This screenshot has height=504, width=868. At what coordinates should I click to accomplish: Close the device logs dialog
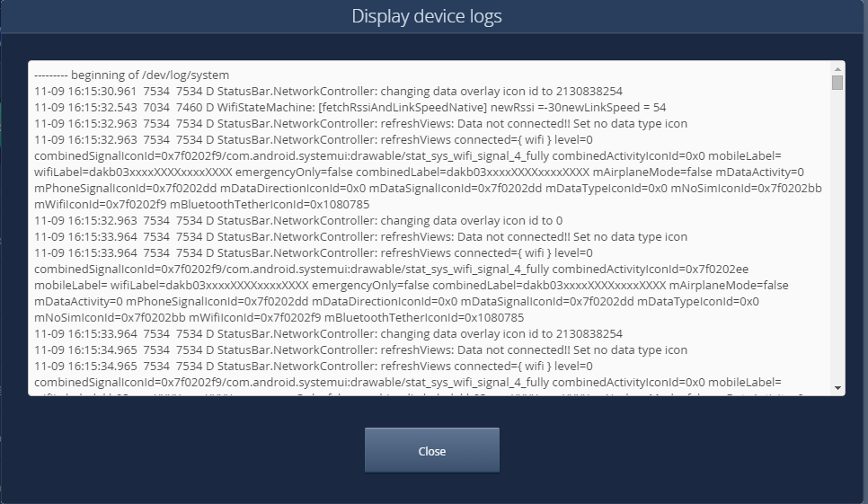(432, 450)
